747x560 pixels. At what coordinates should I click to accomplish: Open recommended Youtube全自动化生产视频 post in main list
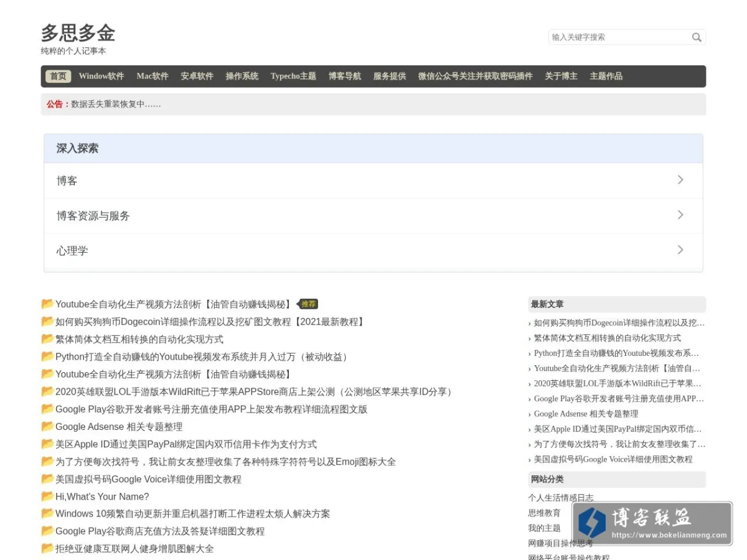pyautogui.click(x=174, y=304)
